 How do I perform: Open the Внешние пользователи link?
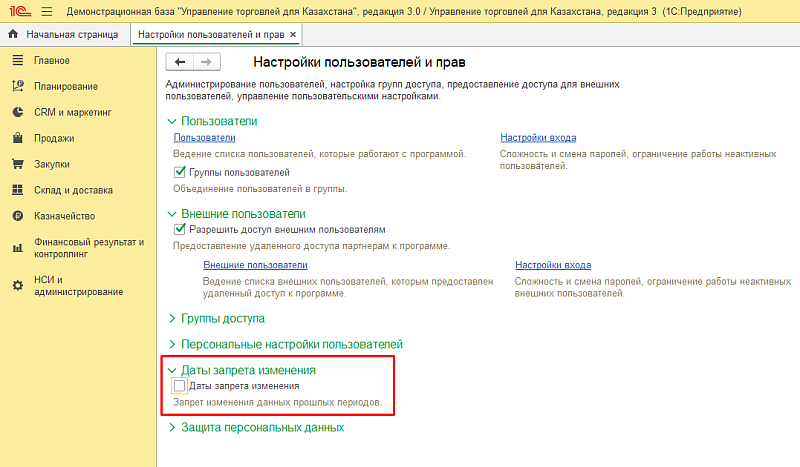tap(255, 265)
